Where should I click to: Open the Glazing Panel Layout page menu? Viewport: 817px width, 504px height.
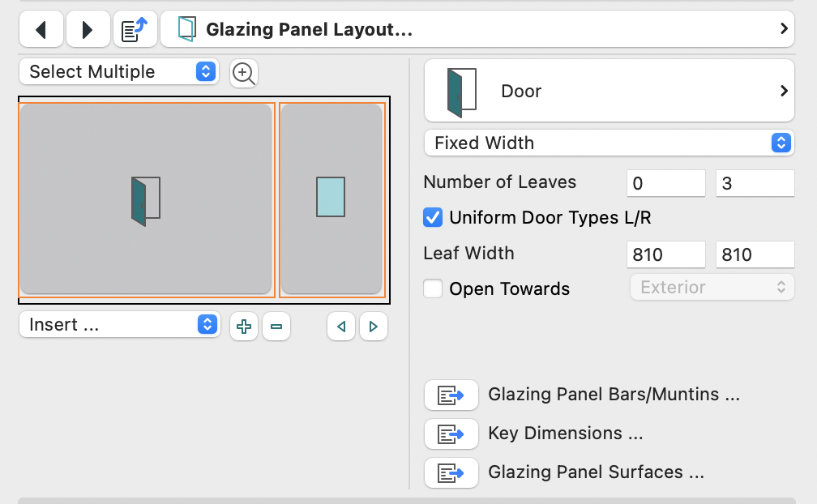[477, 30]
